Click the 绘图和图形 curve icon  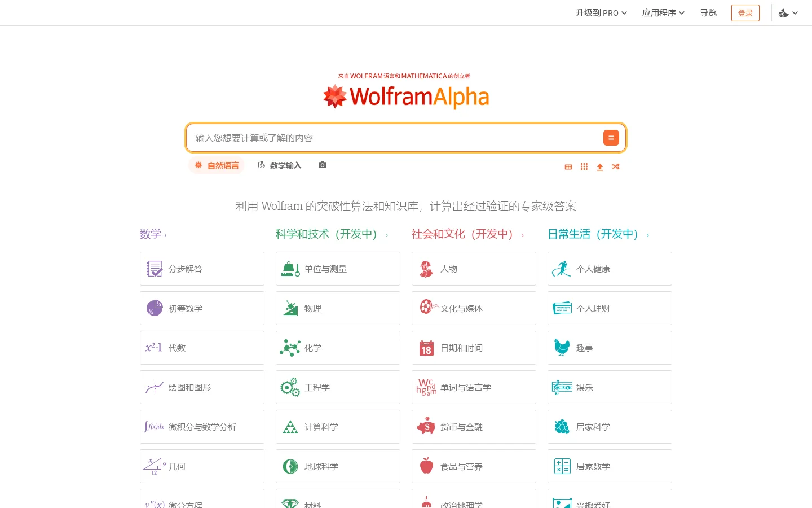pyautogui.click(x=154, y=387)
